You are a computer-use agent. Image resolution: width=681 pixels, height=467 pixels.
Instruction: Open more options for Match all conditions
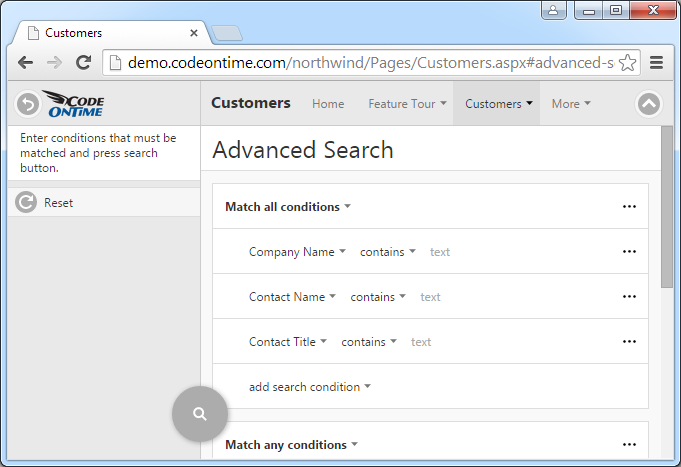(x=629, y=207)
